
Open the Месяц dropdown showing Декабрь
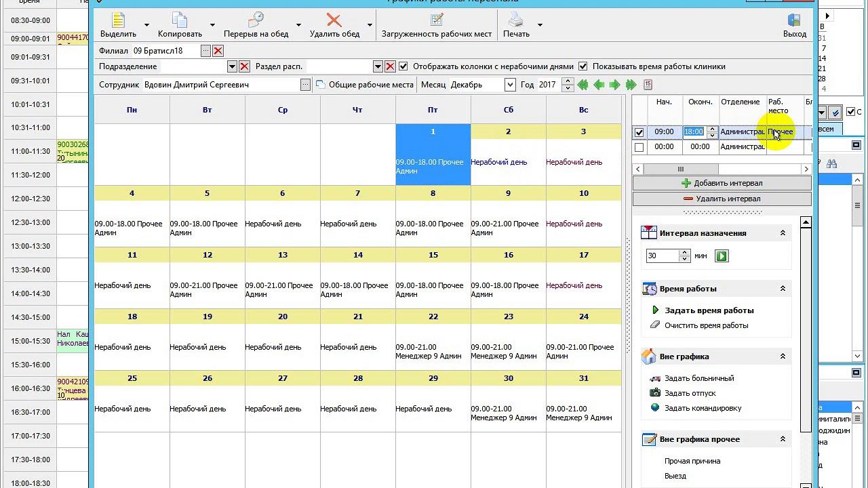pyautogui.click(x=510, y=85)
